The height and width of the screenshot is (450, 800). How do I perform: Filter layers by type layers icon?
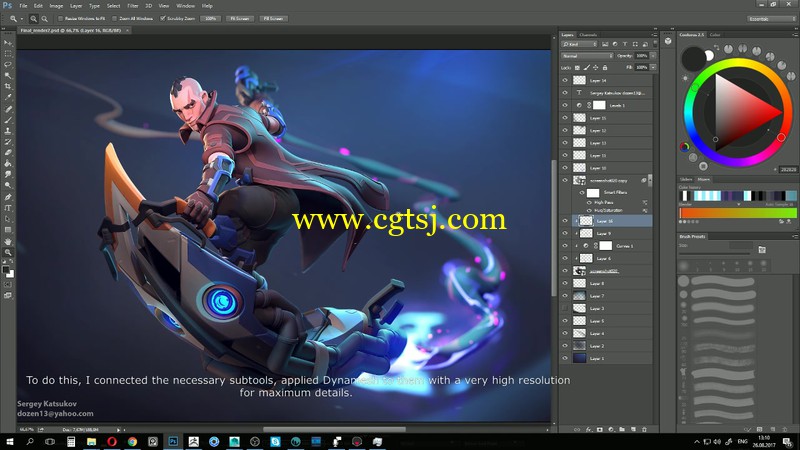[x=625, y=44]
